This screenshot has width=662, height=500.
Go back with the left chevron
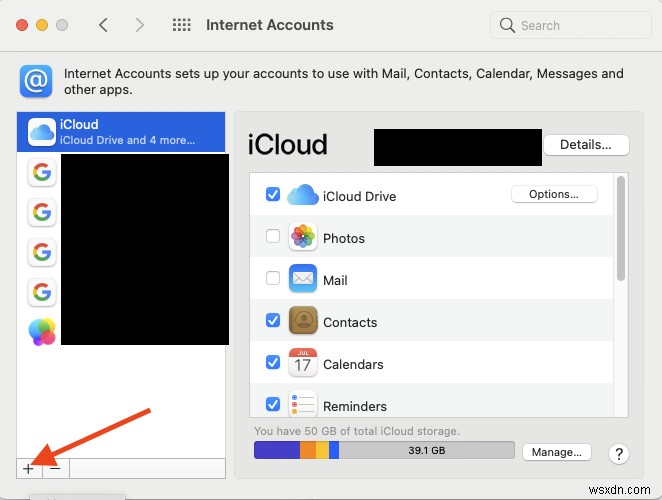pyautogui.click(x=103, y=25)
